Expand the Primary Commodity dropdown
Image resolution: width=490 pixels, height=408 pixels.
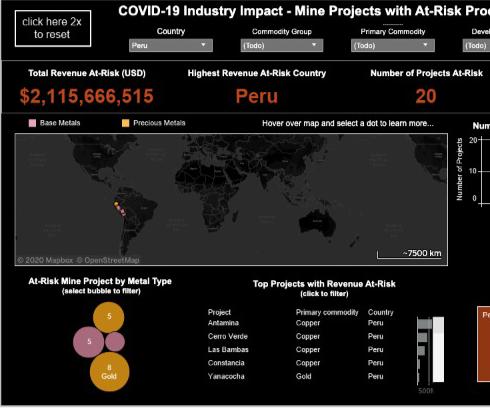coord(393,45)
